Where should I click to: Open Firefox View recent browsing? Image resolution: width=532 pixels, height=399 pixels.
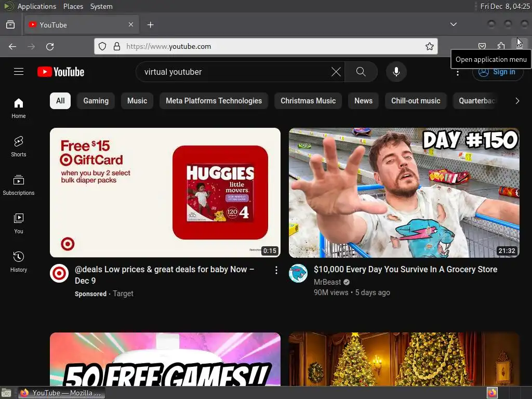click(10, 25)
